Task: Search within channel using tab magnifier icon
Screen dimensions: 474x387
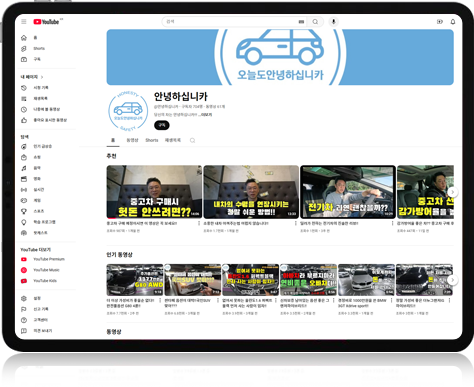Action: [x=192, y=140]
